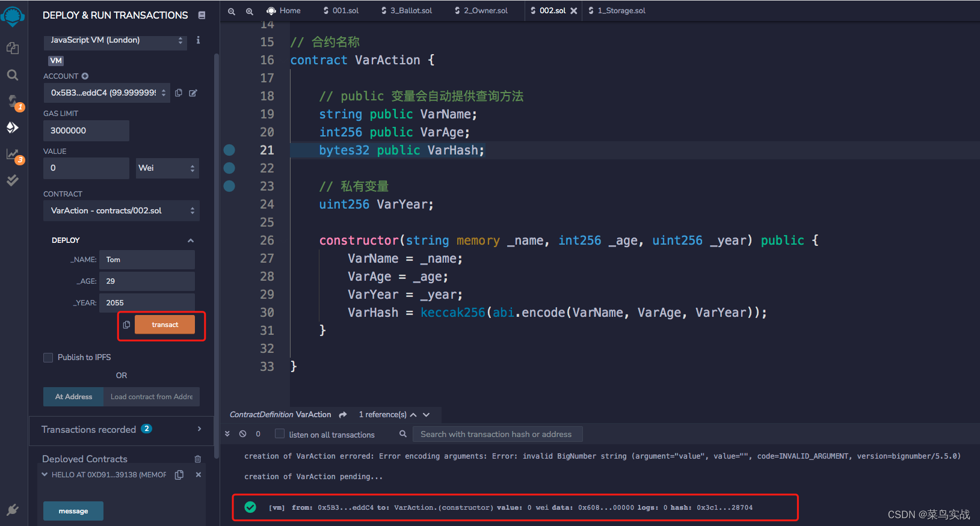Copy deploy parameters next to transact
The width and height of the screenshot is (980, 526).
[126, 325]
